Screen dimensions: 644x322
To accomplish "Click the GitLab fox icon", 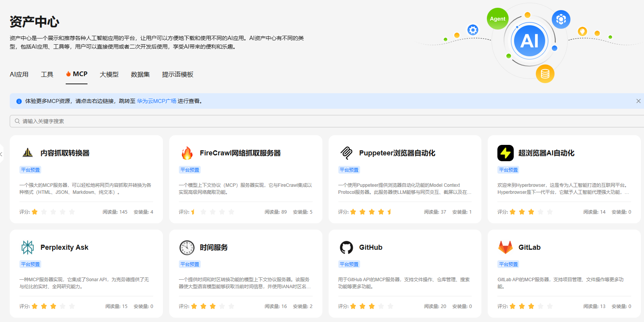I will [x=505, y=247].
